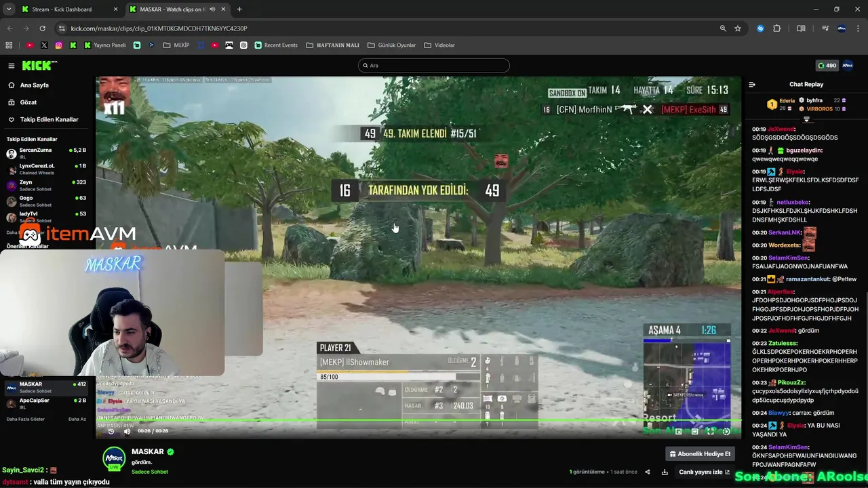
Task: Bookmark this page with star icon
Action: click(738, 28)
